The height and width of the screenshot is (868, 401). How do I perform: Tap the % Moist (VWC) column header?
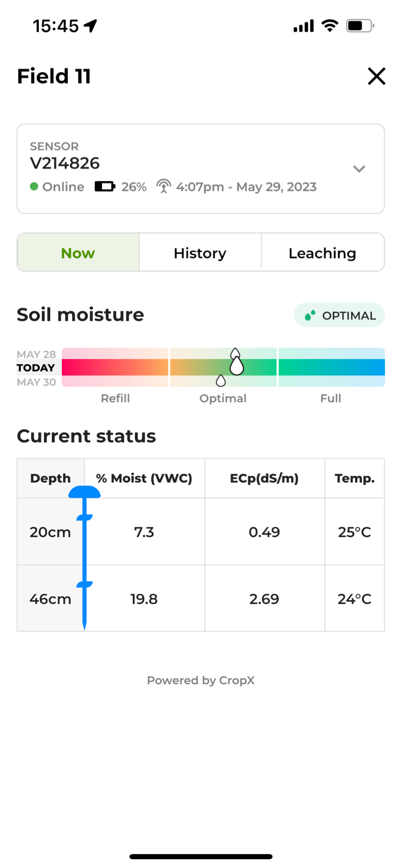point(144,478)
